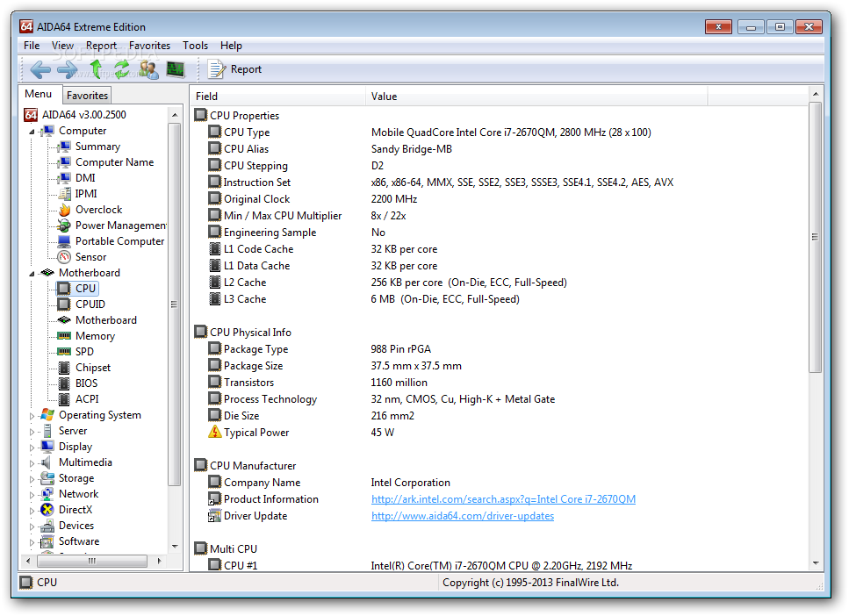Open the Intel ARK product information link
The image size is (849, 616).
click(x=503, y=499)
